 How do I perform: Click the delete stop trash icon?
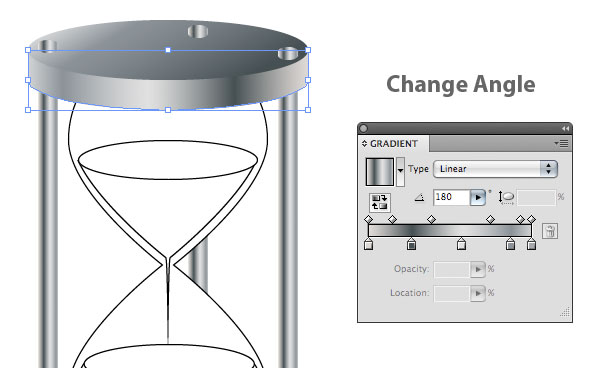click(x=550, y=231)
